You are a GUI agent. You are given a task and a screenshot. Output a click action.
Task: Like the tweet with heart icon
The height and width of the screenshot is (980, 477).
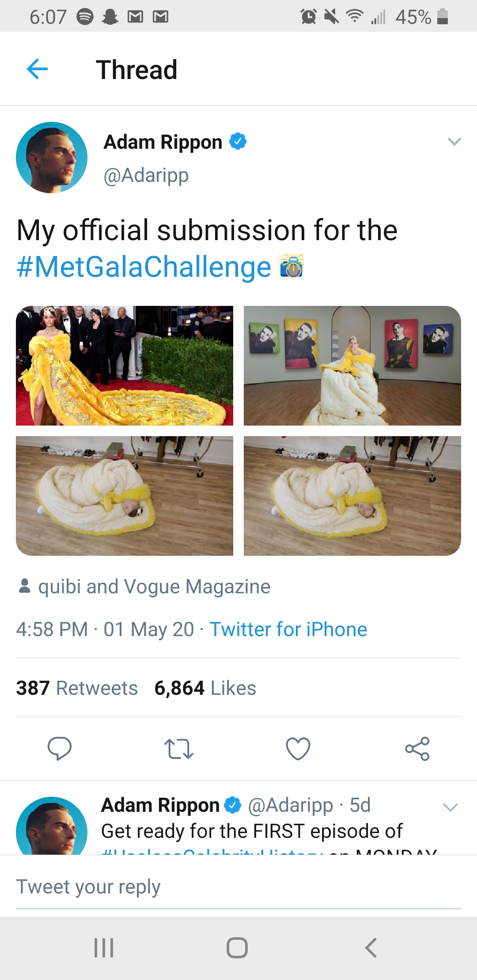(298, 749)
